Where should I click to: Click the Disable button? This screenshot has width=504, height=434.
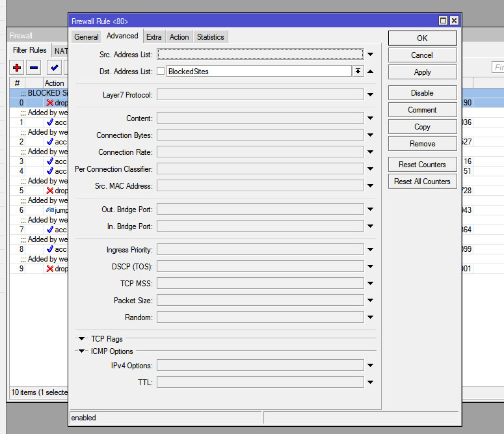pyautogui.click(x=422, y=93)
